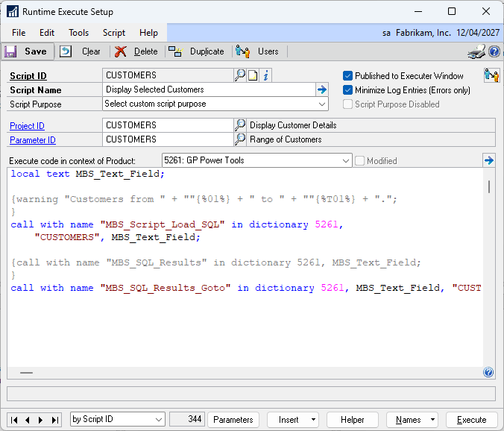Click the user security icon near Published checkbox
The height and width of the screenshot is (431, 504).
tap(491, 75)
